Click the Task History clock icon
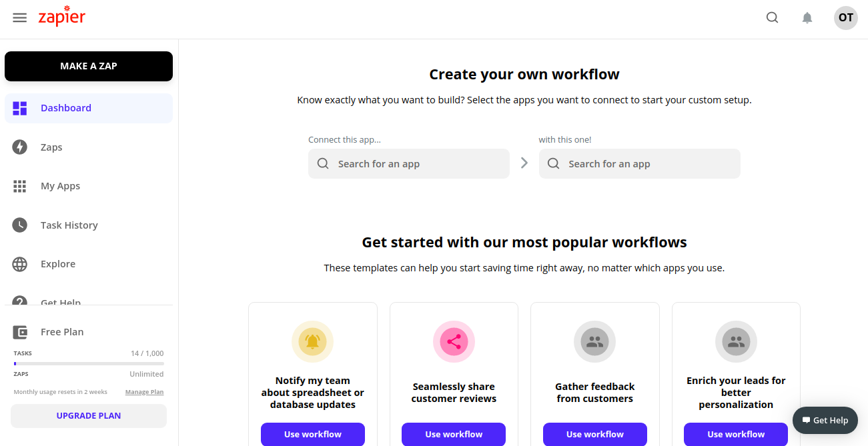Image resolution: width=868 pixels, height=446 pixels. (x=20, y=225)
